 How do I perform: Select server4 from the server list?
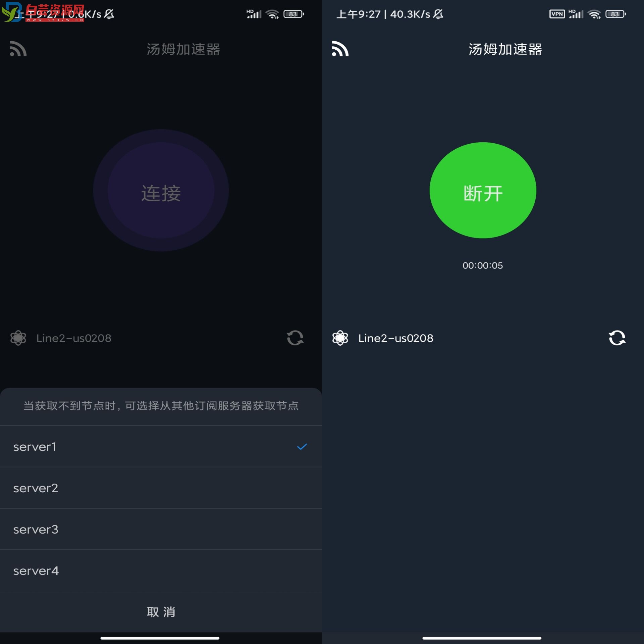(161, 570)
